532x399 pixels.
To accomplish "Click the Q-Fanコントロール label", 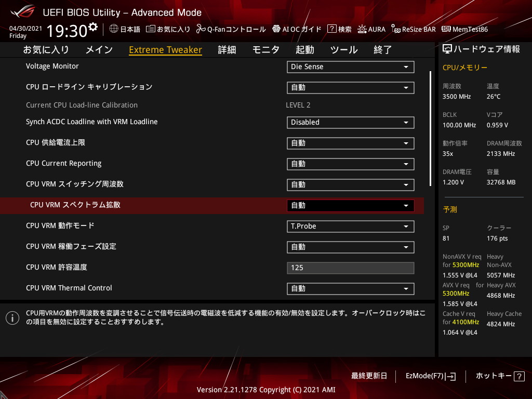I will click(x=236, y=29).
